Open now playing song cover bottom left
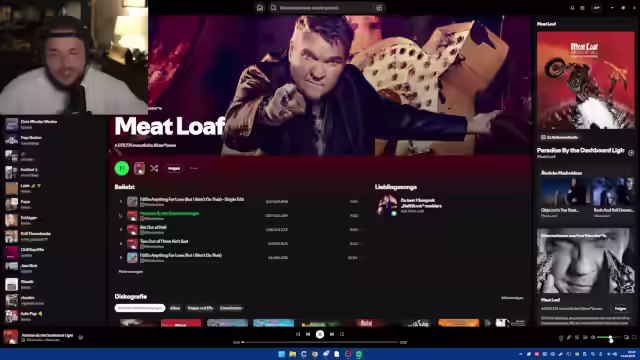This screenshot has height=360, width=640. pyautogui.click(x=11, y=337)
